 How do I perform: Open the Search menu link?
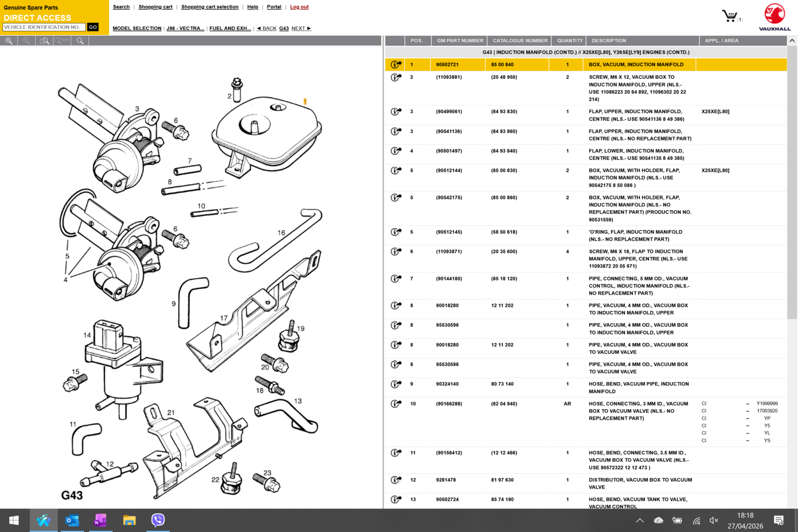121,7
